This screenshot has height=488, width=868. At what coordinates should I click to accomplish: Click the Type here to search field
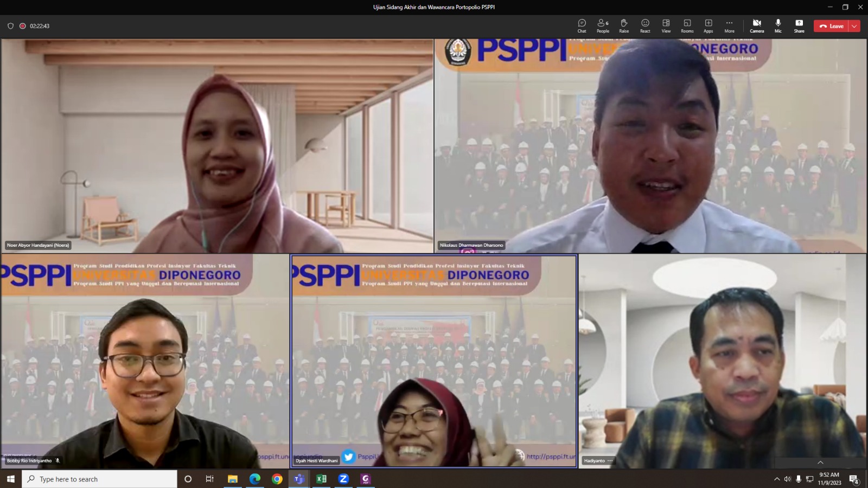(98, 479)
